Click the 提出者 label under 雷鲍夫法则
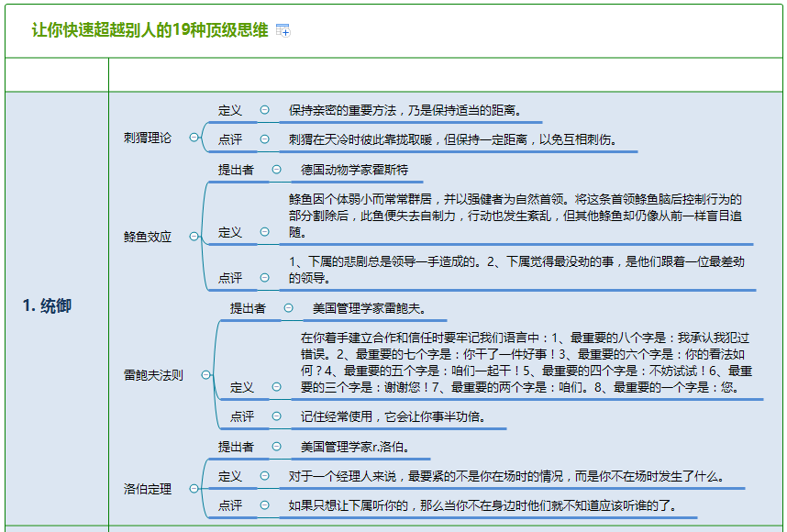787x532 pixels. coord(248,308)
